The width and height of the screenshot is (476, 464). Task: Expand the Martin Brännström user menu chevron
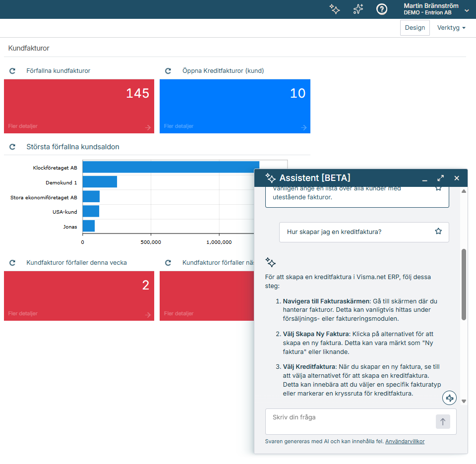pos(467,10)
